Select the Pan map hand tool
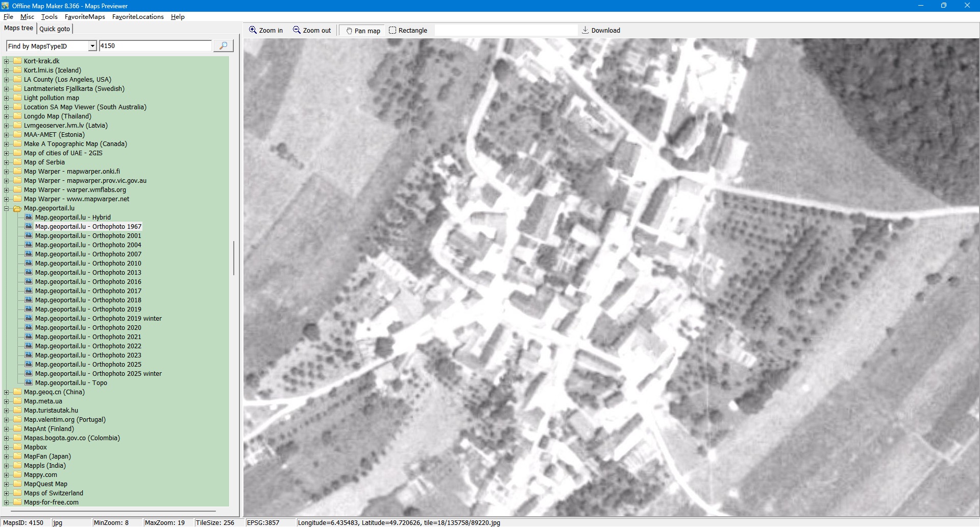Image resolution: width=980 pixels, height=527 pixels. (350, 31)
